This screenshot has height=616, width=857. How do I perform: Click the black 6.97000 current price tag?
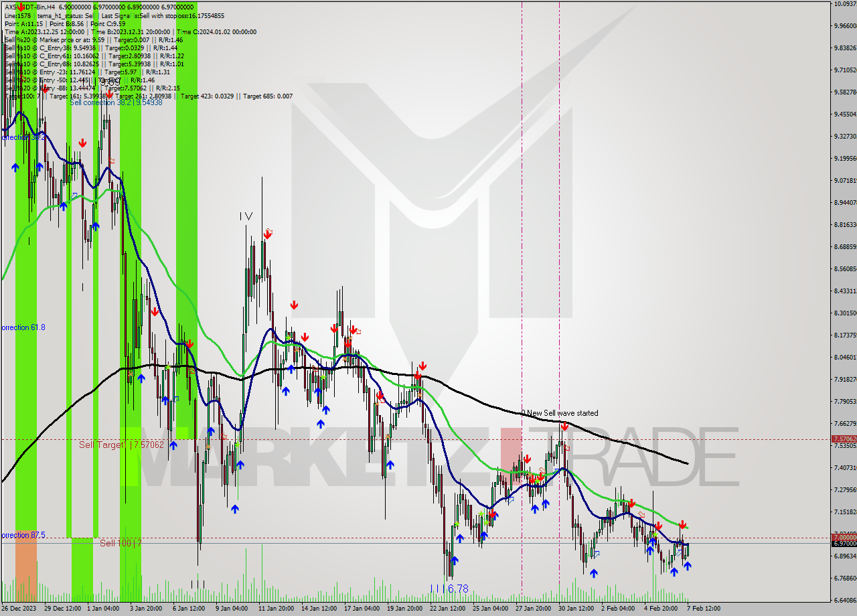(x=844, y=545)
